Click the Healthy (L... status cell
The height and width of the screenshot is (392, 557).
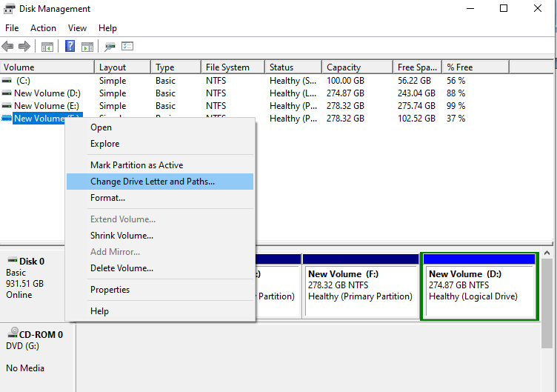point(293,93)
